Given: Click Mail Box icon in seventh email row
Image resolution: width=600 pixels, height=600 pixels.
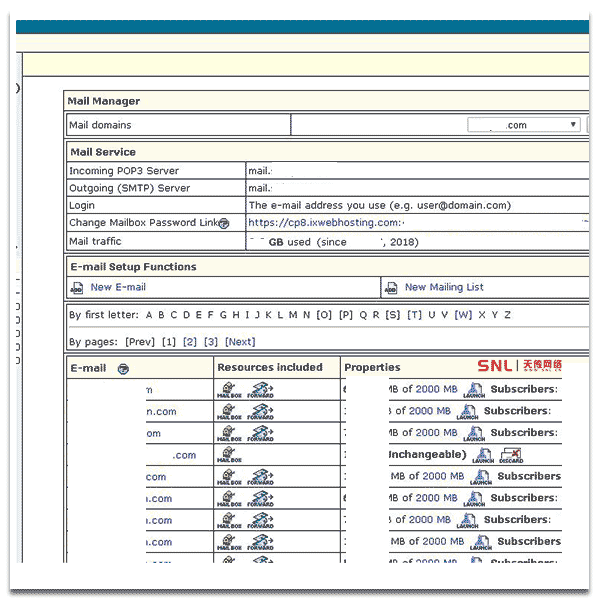Looking at the screenshot, I should pyautogui.click(x=229, y=521).
